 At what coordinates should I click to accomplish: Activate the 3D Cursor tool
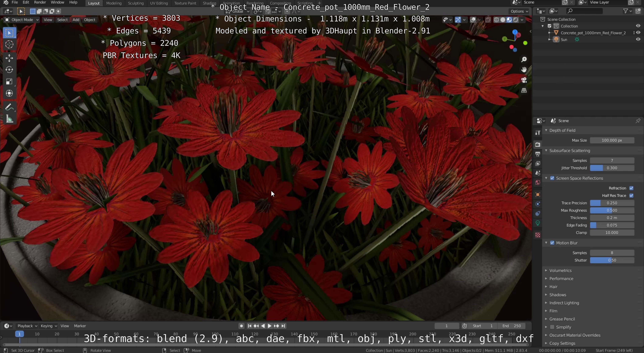coord(9,44)
